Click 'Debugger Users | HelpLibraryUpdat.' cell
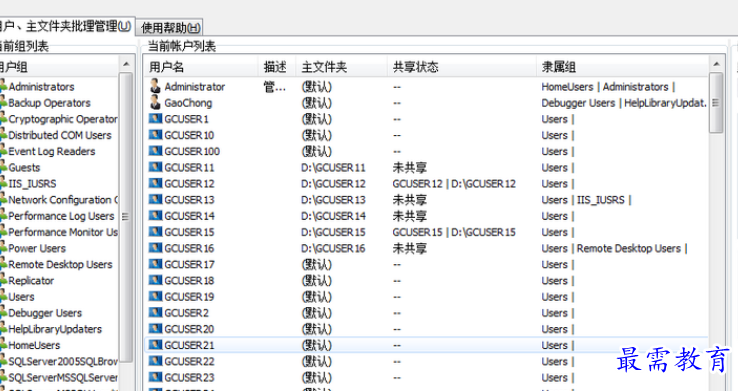This screenshot has width=738, height=391. (624, 103)
